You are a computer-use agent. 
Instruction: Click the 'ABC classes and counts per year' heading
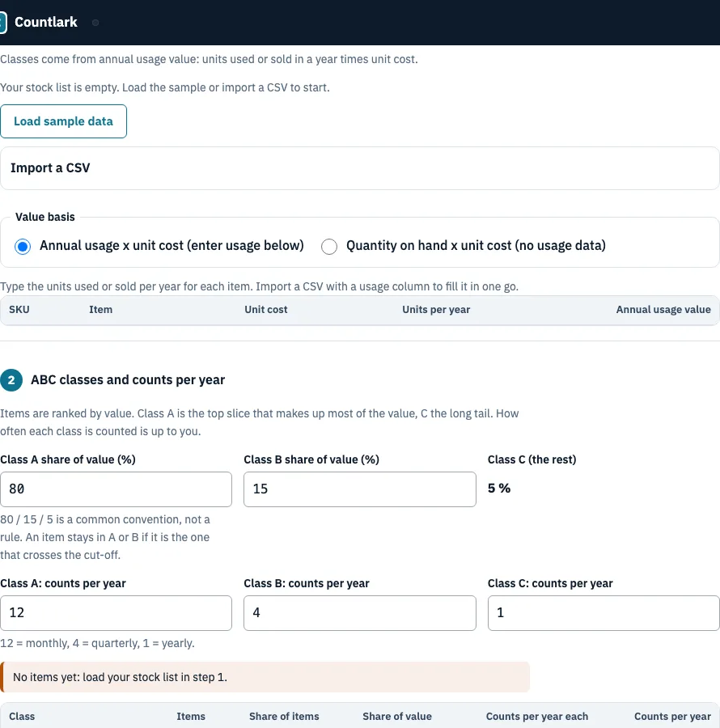(128, 380)
